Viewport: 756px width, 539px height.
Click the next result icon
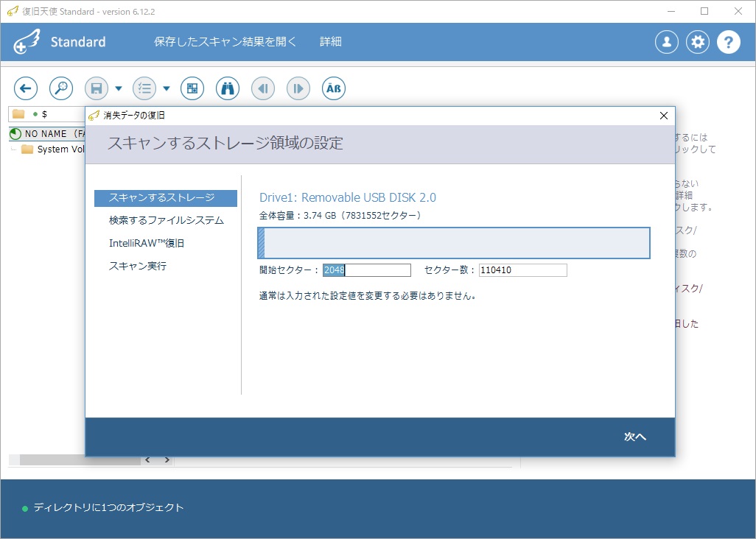(x=298, y=88)
